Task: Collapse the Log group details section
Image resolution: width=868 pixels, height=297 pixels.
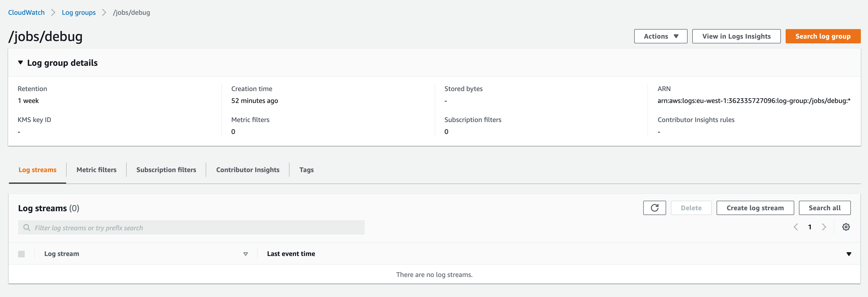Action: pyautogui.click(x=20, y=63)
